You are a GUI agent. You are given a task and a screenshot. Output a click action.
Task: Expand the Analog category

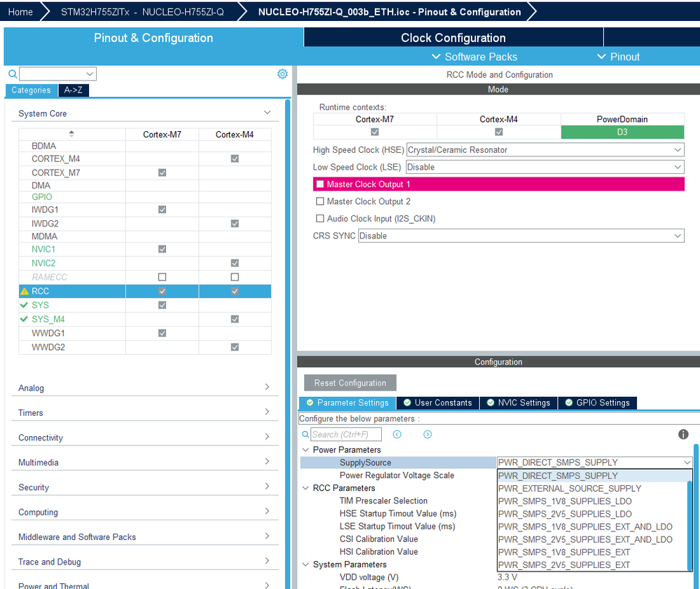[x=267, y=387]
